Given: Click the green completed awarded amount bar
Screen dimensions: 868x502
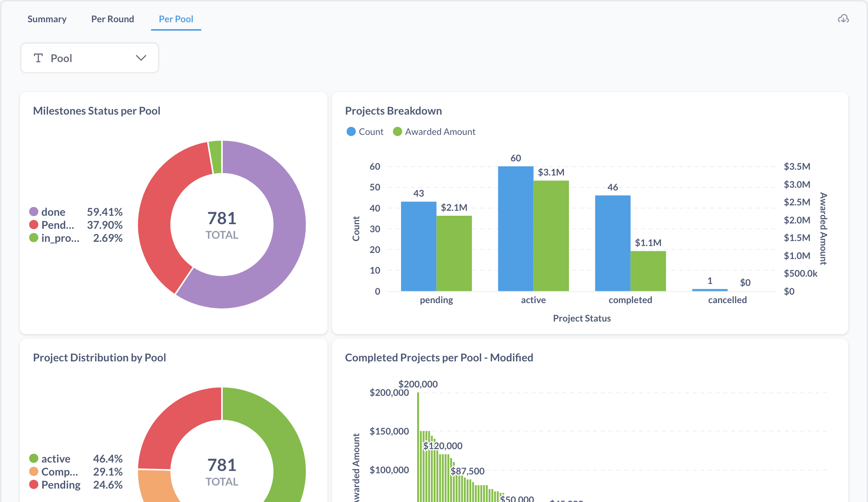Looking at the screenshot, I should pos(648,271).
